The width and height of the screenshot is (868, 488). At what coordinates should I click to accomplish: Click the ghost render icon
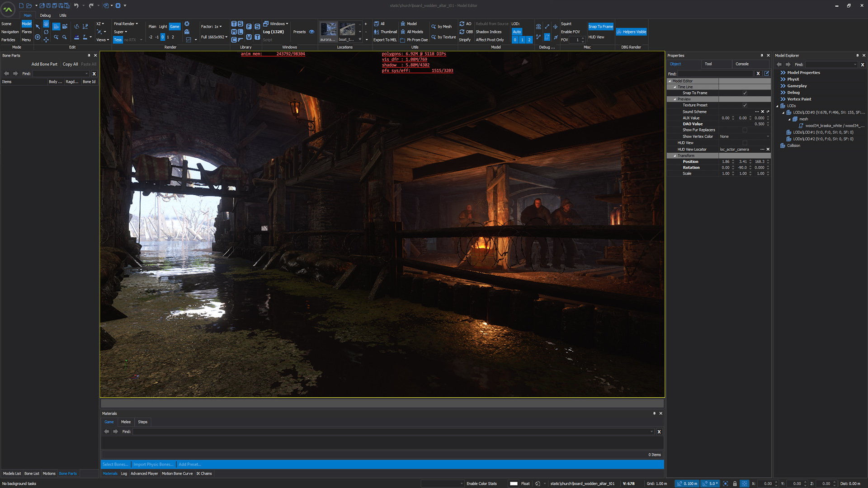[x=187, y=32]
